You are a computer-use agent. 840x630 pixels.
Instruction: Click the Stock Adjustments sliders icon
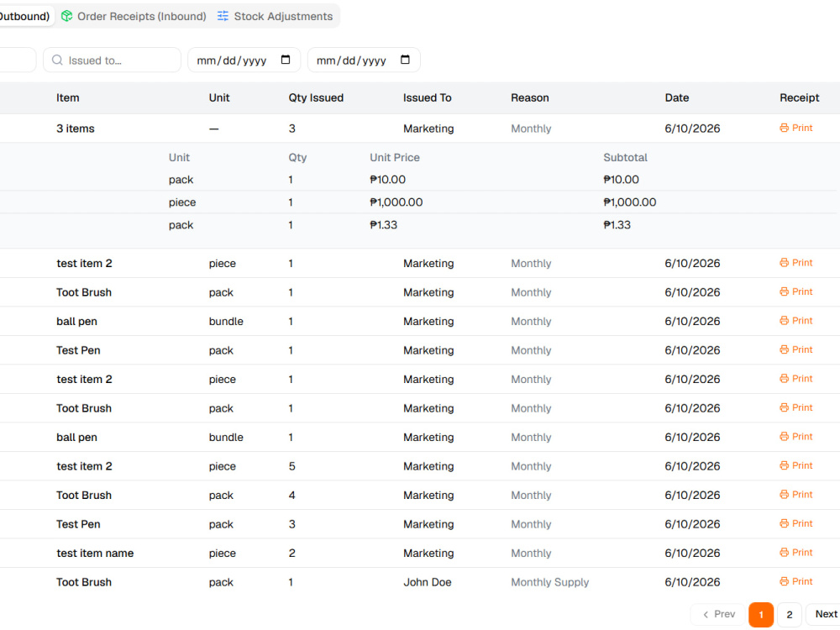coord(223,16)
